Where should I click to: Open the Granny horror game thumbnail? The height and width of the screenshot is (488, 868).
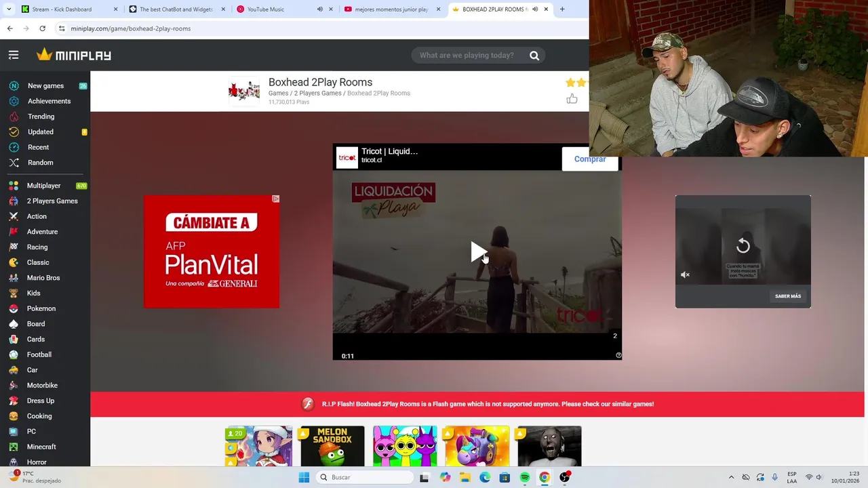(x=549, y=446)
